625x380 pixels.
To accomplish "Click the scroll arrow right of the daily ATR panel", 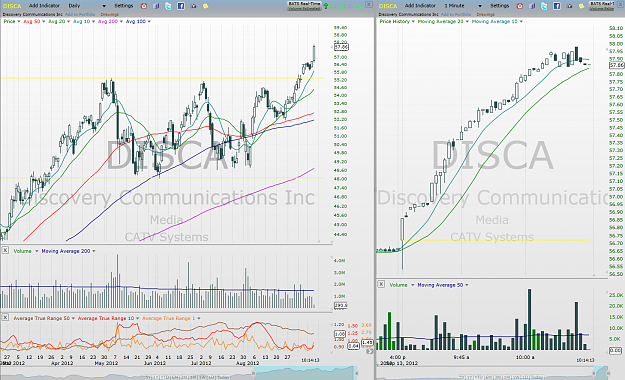I will [369, 351].
